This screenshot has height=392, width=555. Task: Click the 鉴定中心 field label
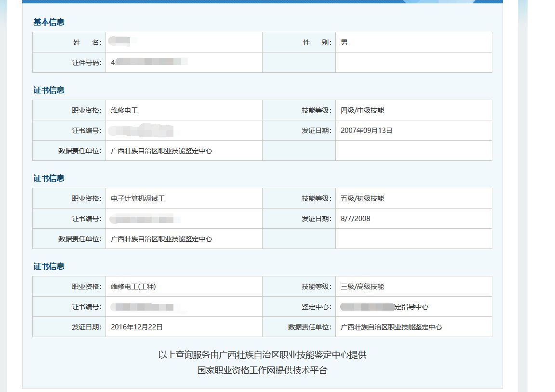(317, 307)
